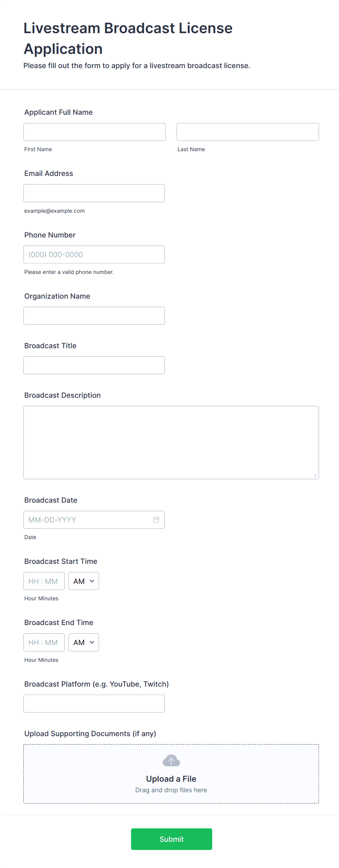The height and width of the screenshot is (868, 339).
Task: Click the Drag and drop files here text
Action: 171,790
